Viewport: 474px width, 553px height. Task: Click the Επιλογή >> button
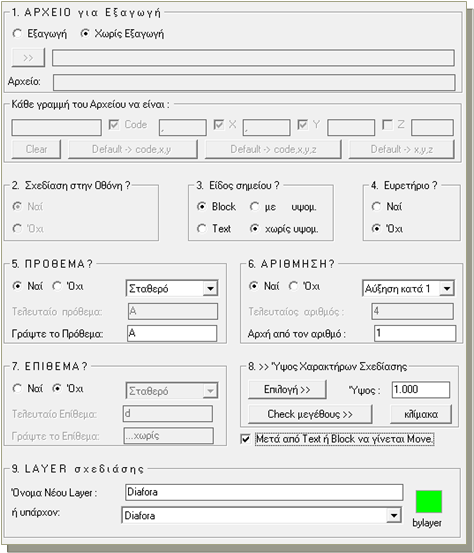[x=287, y=389]
